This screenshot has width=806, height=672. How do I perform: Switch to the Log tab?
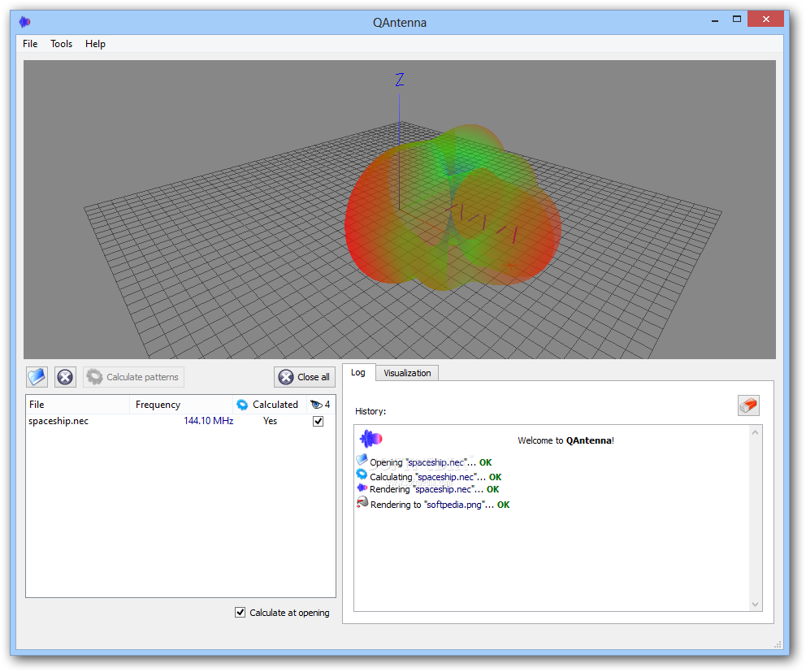pyautogui.click(x=358, y=372)
